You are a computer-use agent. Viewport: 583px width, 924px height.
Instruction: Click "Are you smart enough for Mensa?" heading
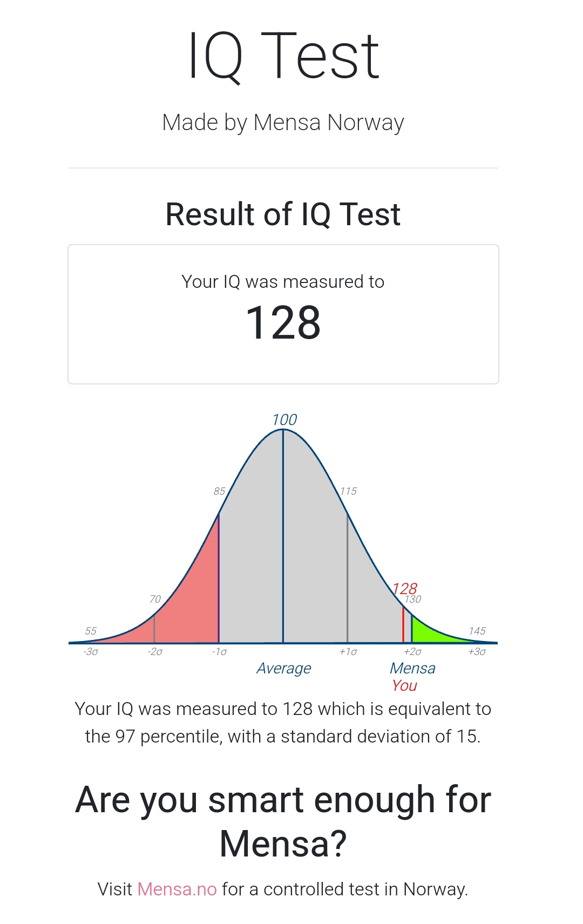point(283,821)
